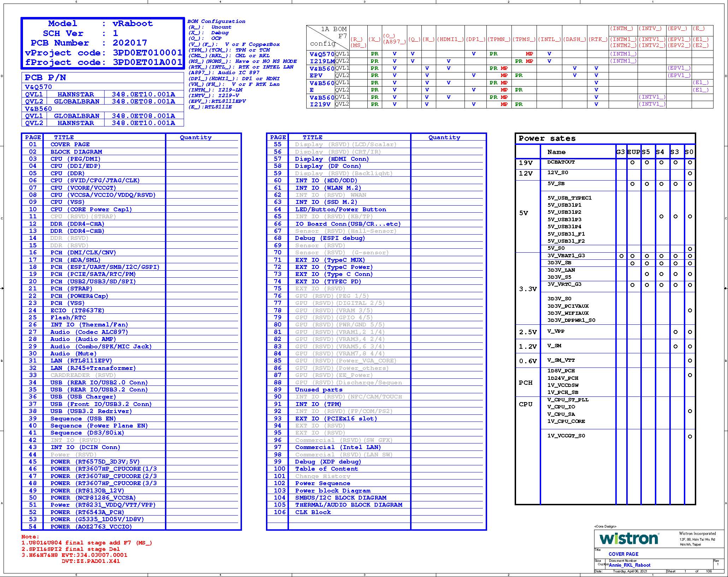This screenshot has width=728, height=577.
Task: Open the BLOCK DIAGRAM page entry
Action: (76, 152)
